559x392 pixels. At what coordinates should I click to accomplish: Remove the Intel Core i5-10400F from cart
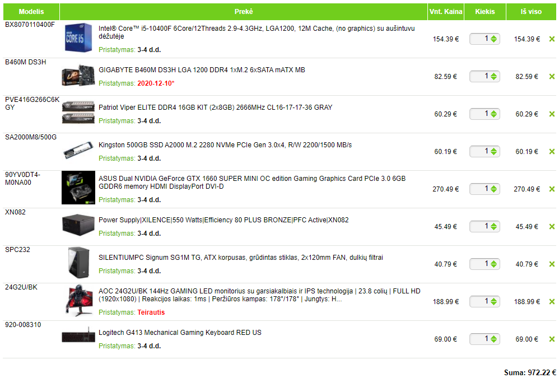click(552, 39)
